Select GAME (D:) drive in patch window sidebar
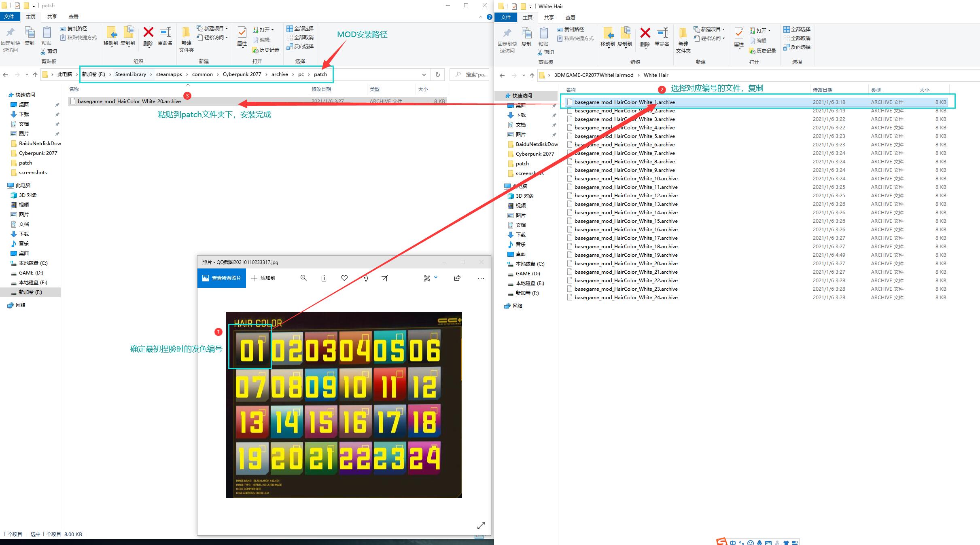Image resolution: width=980 pixels, height=545 pixels. [31, 273]
